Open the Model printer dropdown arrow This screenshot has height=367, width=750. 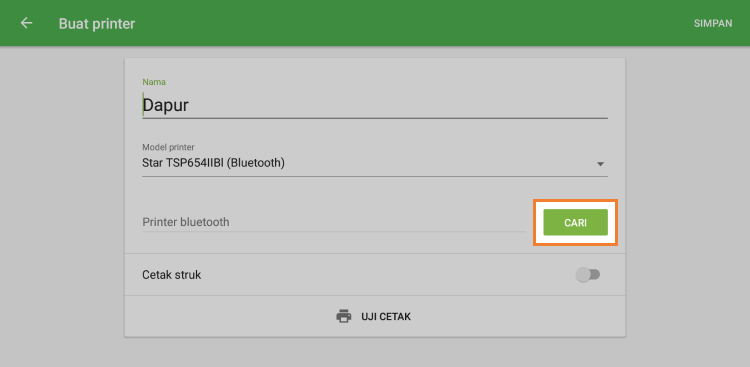pos(600,164)
